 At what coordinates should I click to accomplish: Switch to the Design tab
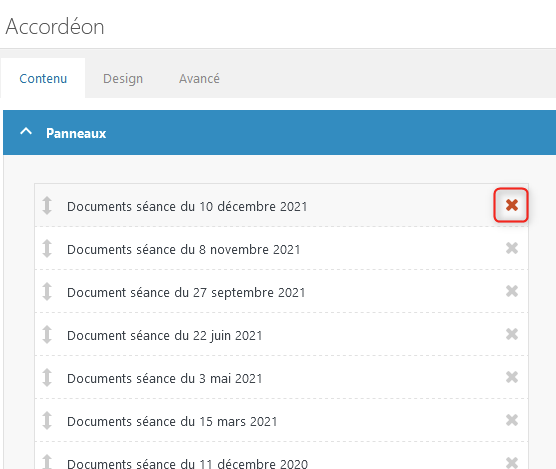coord(123,78)
